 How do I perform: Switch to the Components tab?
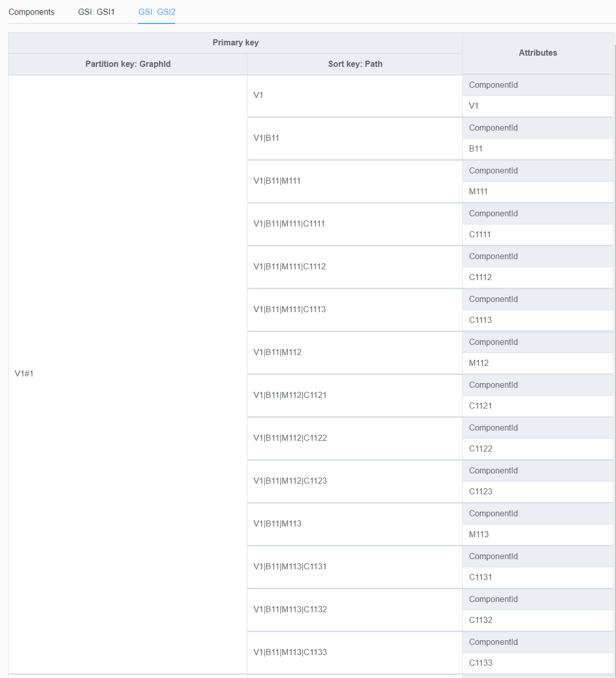[x=31, y=12]
